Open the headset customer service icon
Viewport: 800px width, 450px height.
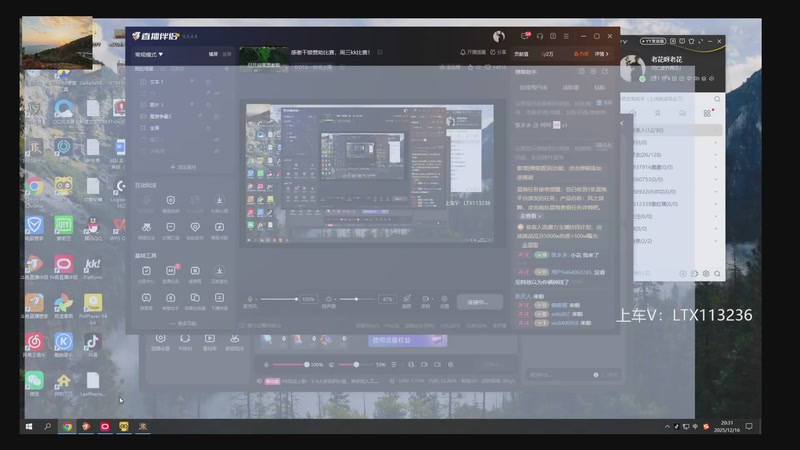click(x=540, y=36)
